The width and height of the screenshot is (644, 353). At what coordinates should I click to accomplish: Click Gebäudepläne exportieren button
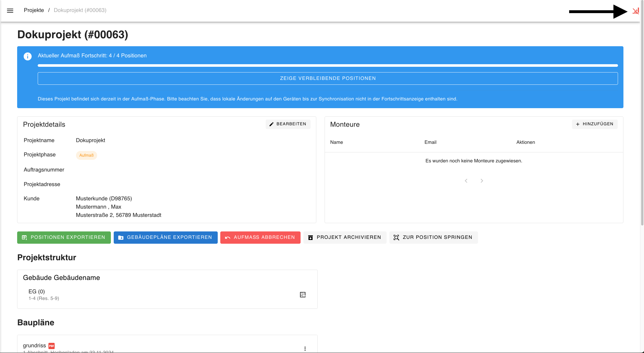coord(165,237)
